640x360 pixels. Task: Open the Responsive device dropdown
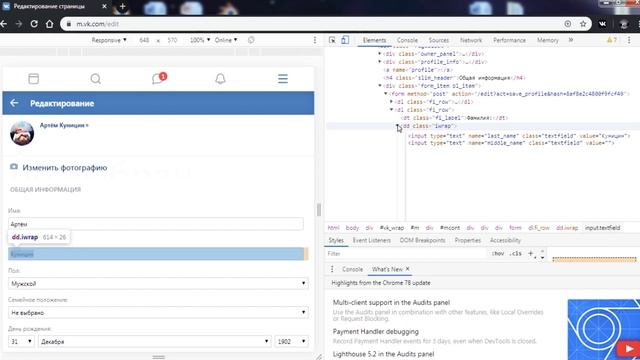[x=109, y=40]
